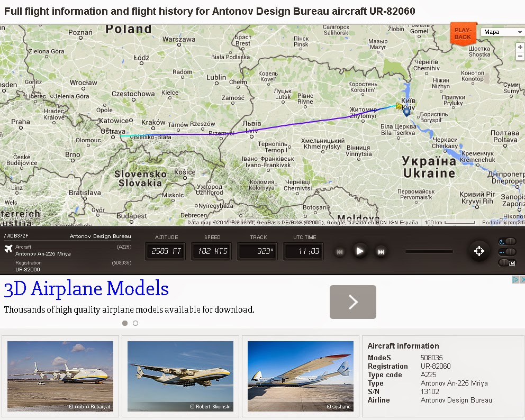
Task: Open the Mapa map type dropdown
Action: click(503, 32)
